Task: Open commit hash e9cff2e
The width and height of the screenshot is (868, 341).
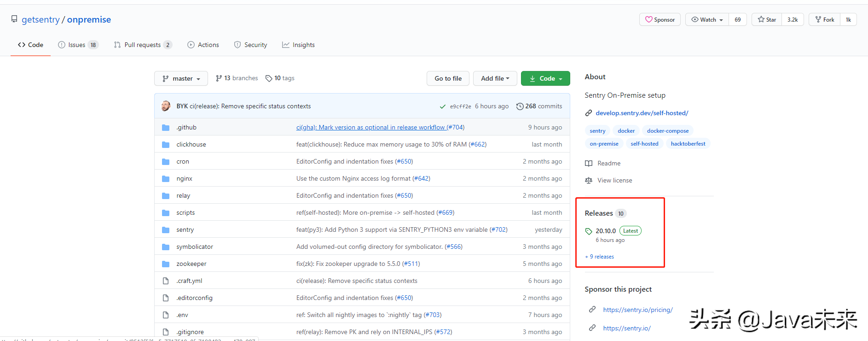Action: 460,106
